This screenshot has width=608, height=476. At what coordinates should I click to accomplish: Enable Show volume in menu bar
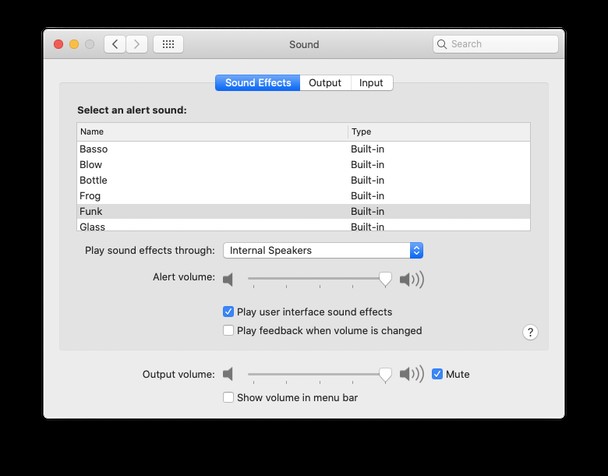pos(228,397)
